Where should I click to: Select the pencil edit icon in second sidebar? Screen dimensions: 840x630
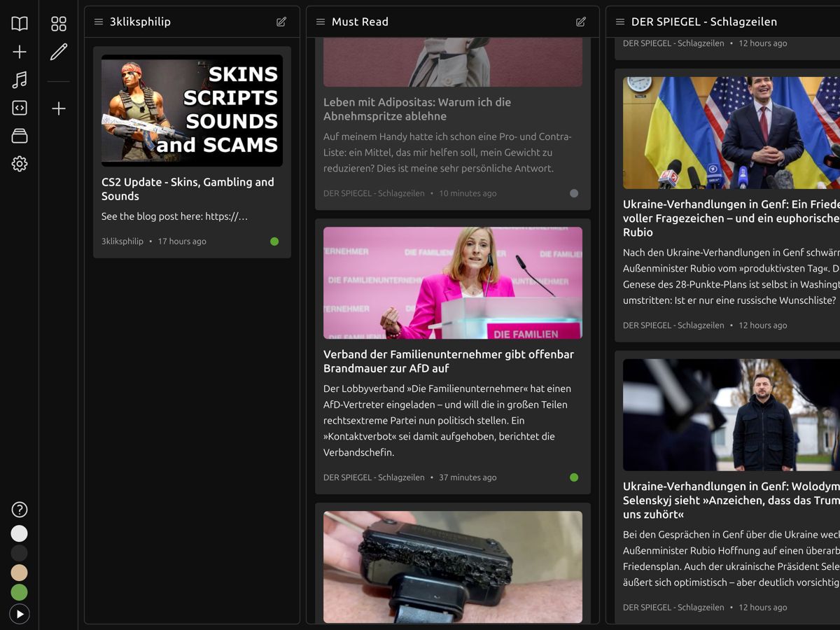point(59,52)
